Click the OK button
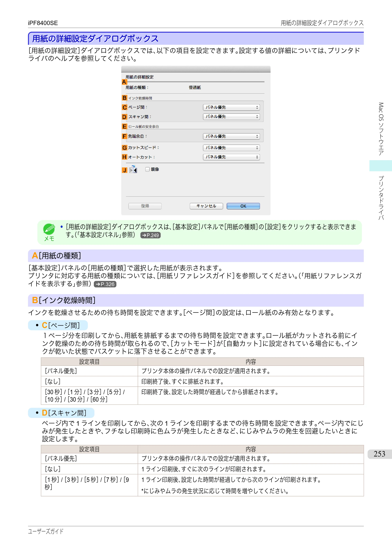Image resolution: width=392 pixels, height=554 pixels. (x=243, y=206)
